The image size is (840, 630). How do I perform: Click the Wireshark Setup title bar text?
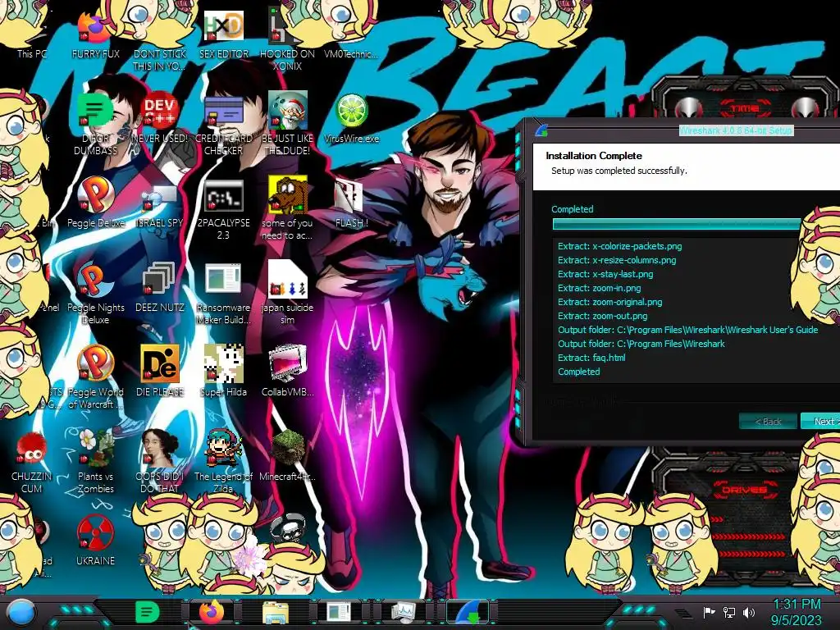(x=736, y=130)
